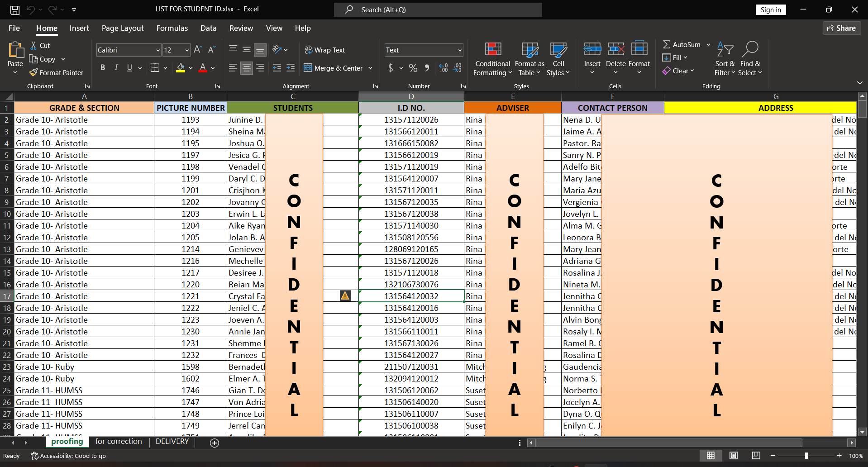The width and height of the screenshot is (868, 467).
Task: Expand the AutoSum dropdown arrow
Action: coord(708,44)
